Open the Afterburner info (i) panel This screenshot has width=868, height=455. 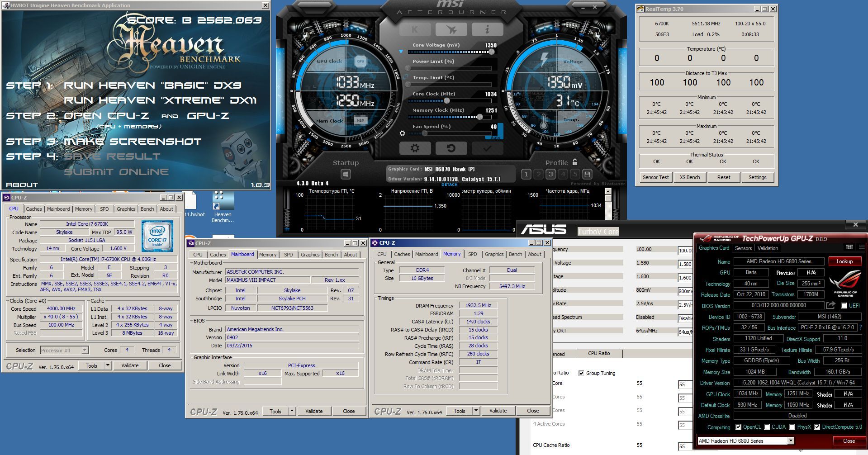tap(487, 29)
